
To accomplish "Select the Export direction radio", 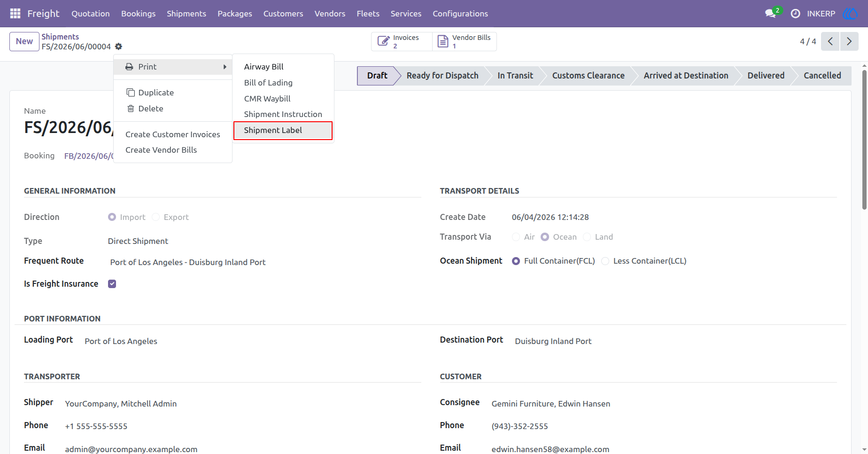I will (x=155, y=217).
